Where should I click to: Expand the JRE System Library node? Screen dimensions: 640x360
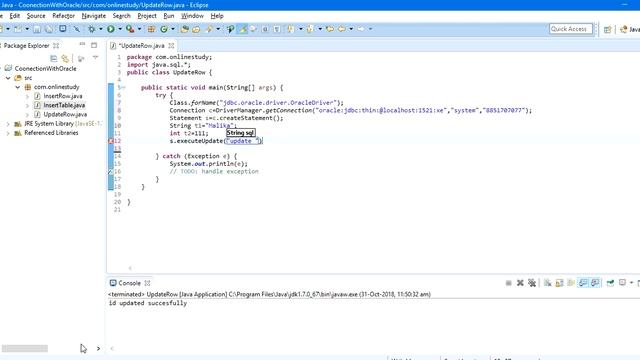point(8,124)
